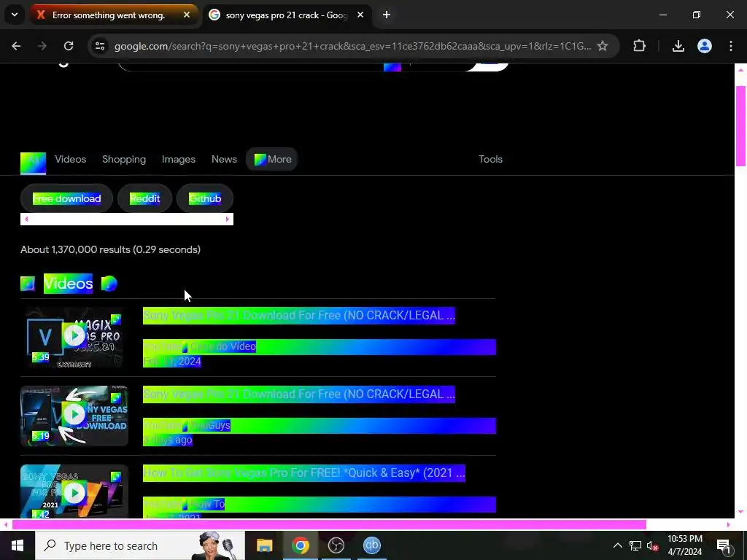The width and height of the screenshot is (747, 560).
Task: Open the Chrome profile avatar
Action: pyautogui.click(x=705, y=46)
